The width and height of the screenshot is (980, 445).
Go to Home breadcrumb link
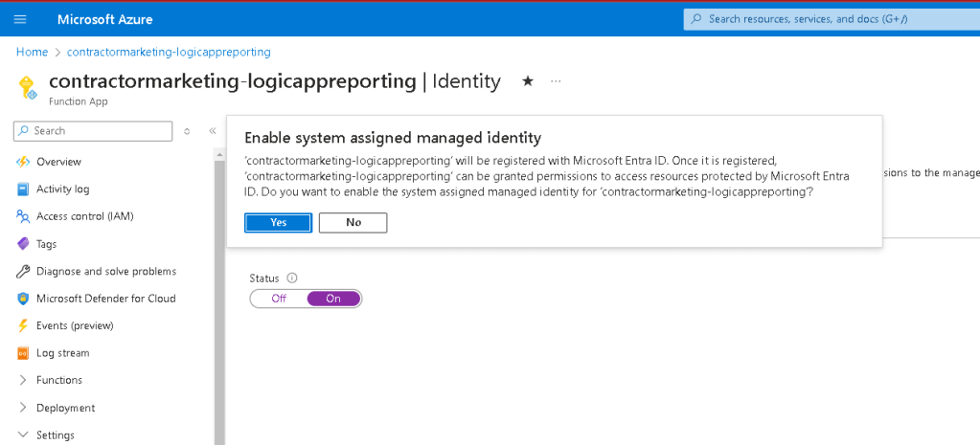coord(32,53)
